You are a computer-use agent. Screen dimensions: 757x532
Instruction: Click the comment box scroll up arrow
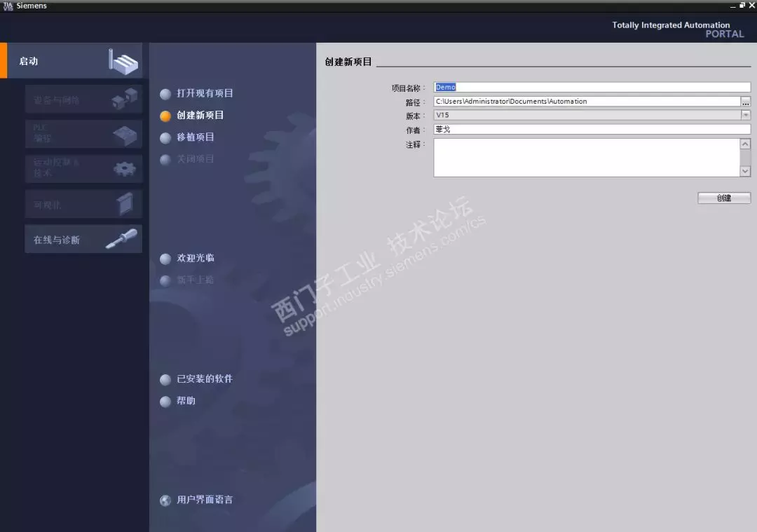(x=745, y=144)
